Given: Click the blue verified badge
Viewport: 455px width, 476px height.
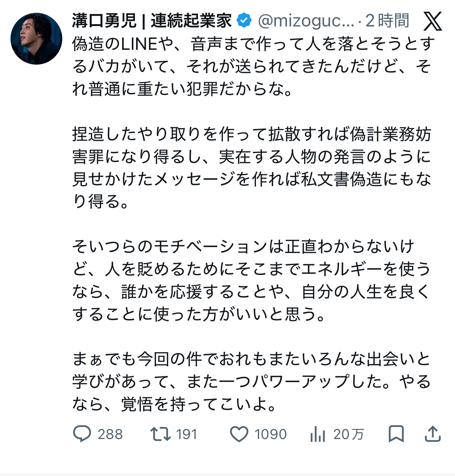Looking at the screenshot, I should [x=244, y=20].
